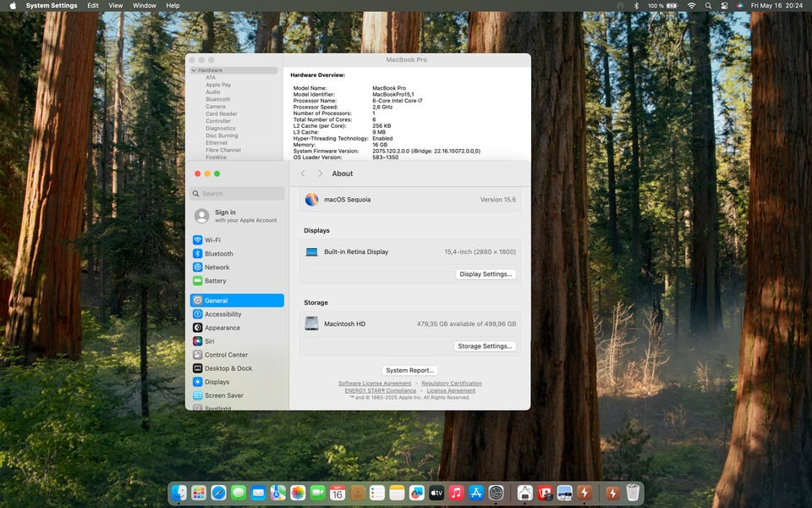This screenshot has width=812, height=508.
Task: Go to Battery settings
Action: click(215, 280)
